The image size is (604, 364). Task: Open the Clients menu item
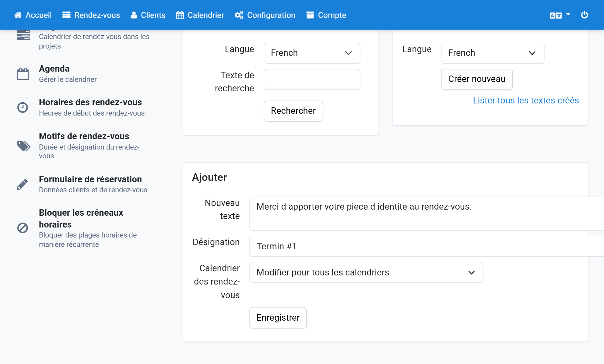pos(148,15)
